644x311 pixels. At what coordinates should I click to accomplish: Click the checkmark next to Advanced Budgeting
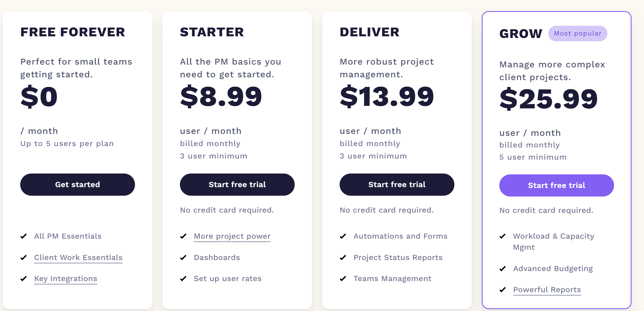point(503,269)
